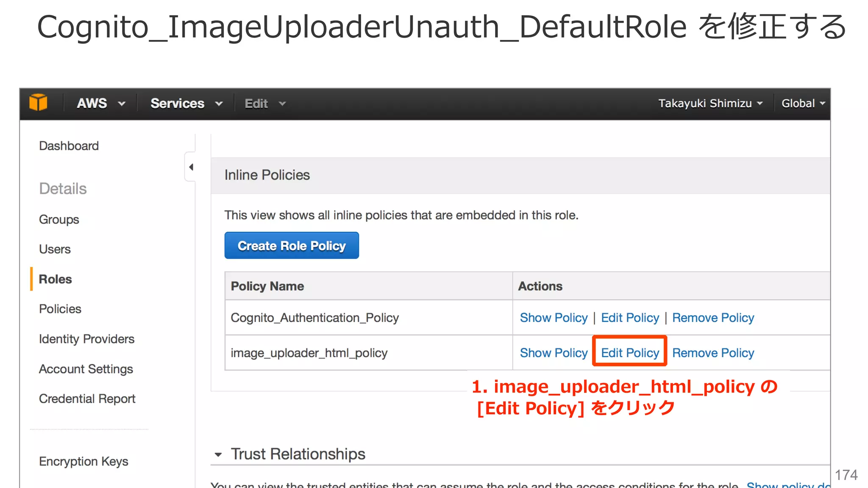
Task: Open the Edit dropdown in top bar
Action: click(x=265, y=104)
